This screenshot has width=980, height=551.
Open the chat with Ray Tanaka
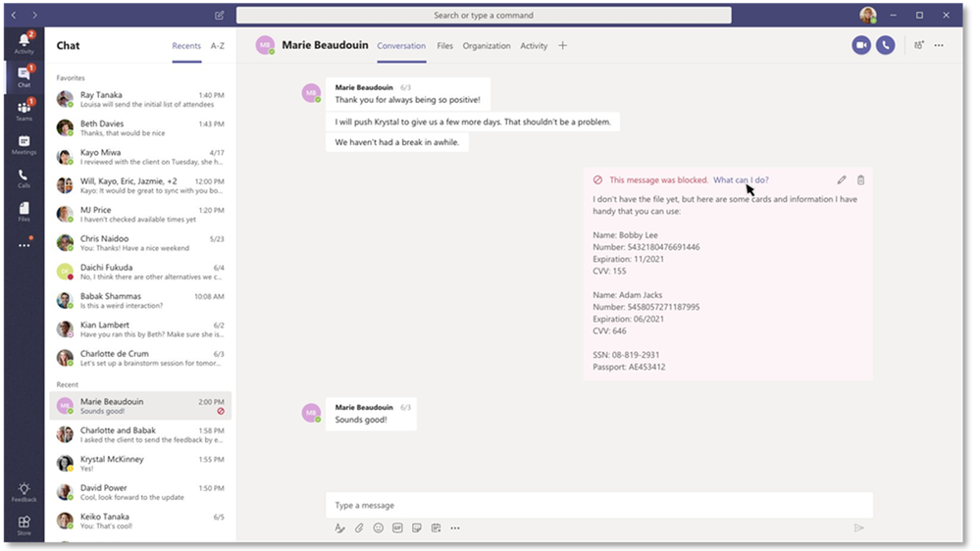coord(140,99)
